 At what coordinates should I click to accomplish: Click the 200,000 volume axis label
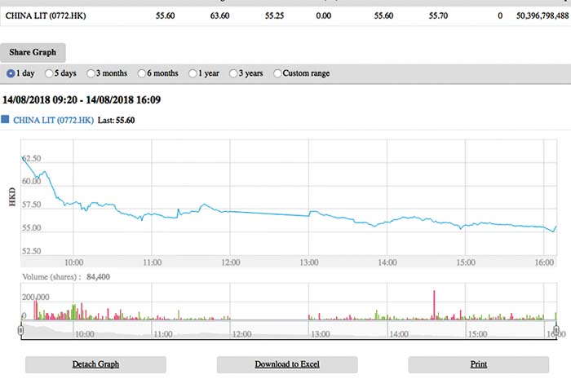[35, 297]
